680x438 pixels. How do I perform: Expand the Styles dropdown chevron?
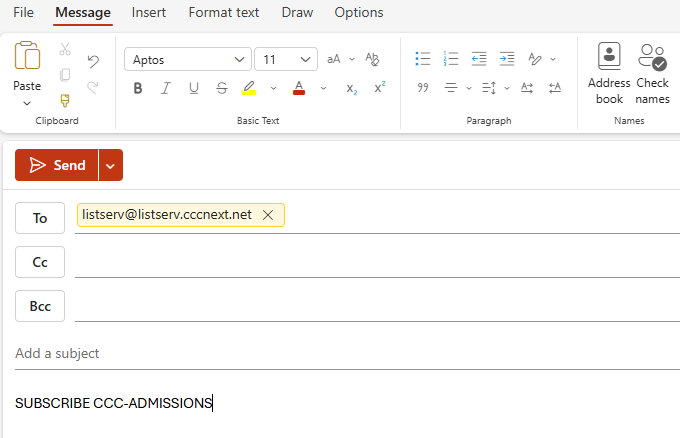(553, 59)
